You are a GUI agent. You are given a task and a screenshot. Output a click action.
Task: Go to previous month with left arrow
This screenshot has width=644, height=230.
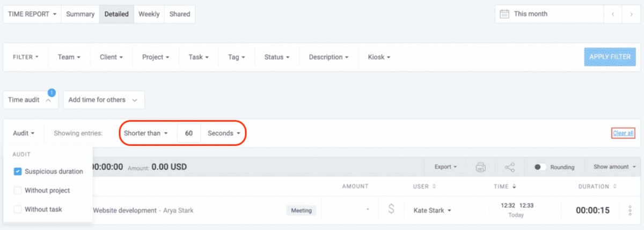pos(613,14)
